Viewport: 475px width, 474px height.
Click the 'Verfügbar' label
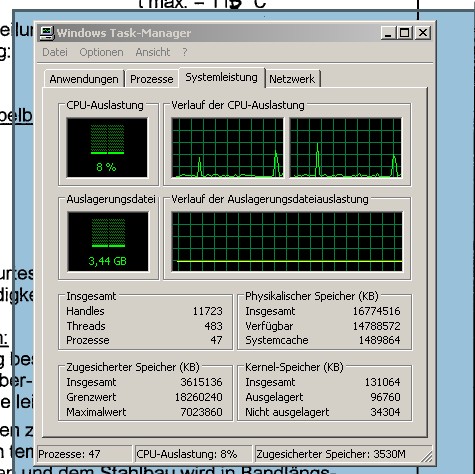click(269, 326)
